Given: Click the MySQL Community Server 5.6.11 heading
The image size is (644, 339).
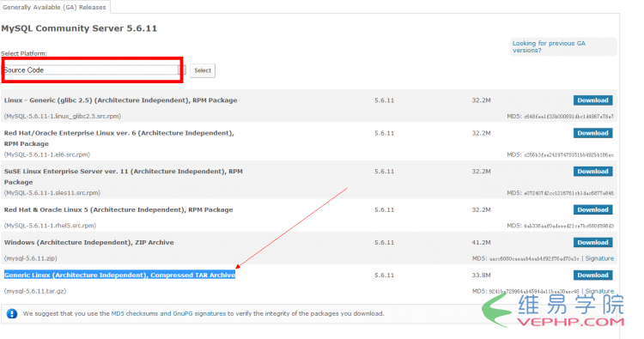Looking at the screenshot, I should click(x=79, y=28).
